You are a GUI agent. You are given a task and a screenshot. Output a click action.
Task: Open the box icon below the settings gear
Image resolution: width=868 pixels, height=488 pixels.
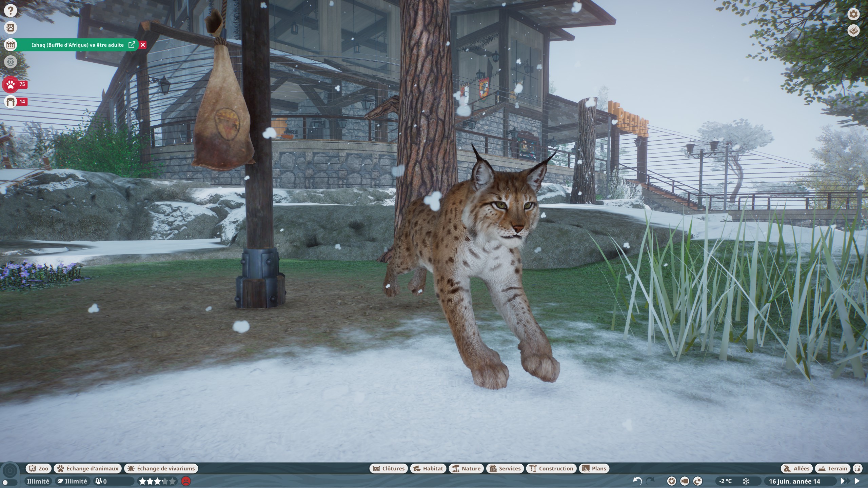(853, 30)
